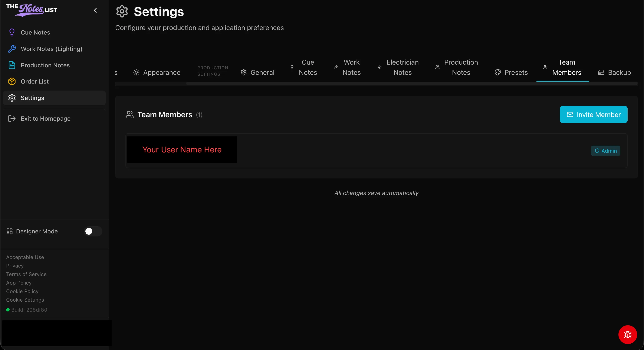Screen dimensions: 644x350
Task: Select Settings in the sidebar
Action: (54, 98)
